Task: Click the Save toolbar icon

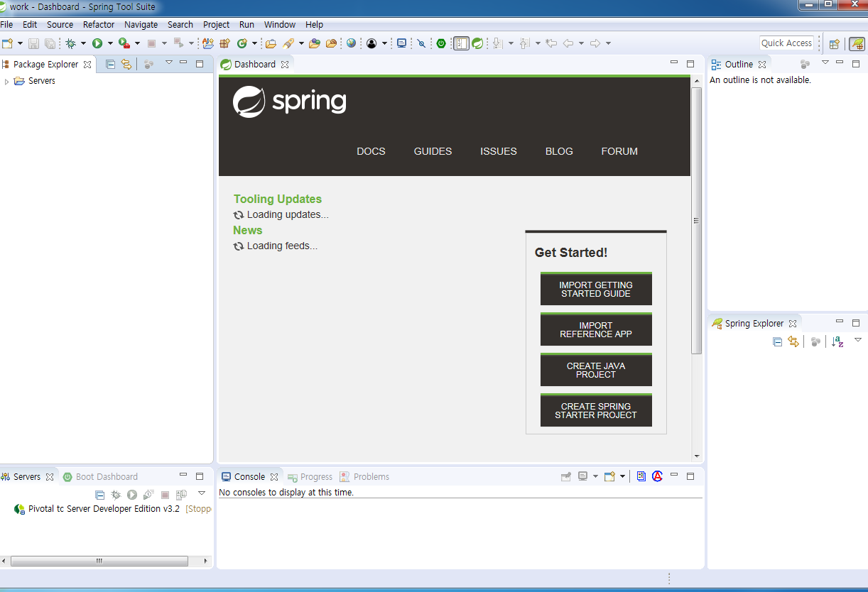Action: (33, 43)
